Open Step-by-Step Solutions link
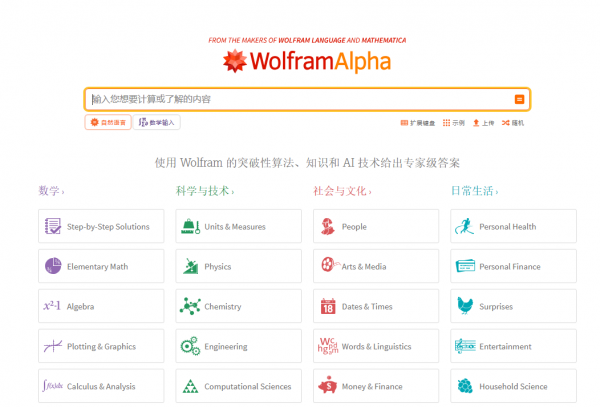This screenshot has width=600, height=407. click(101, 226)
